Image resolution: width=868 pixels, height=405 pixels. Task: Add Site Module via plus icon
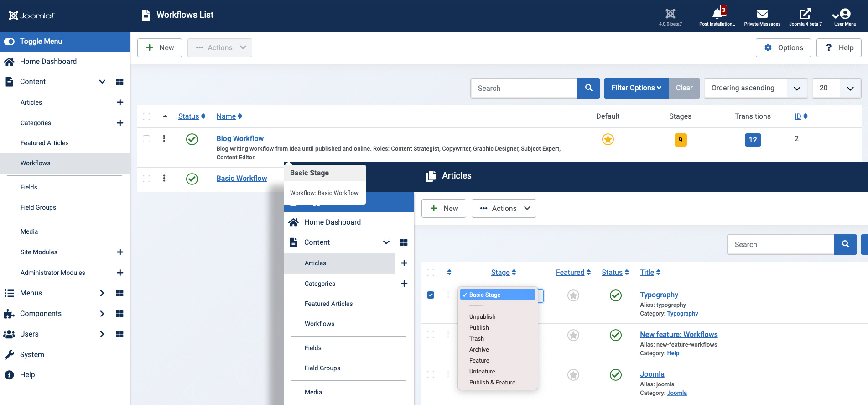coord(120,252)
